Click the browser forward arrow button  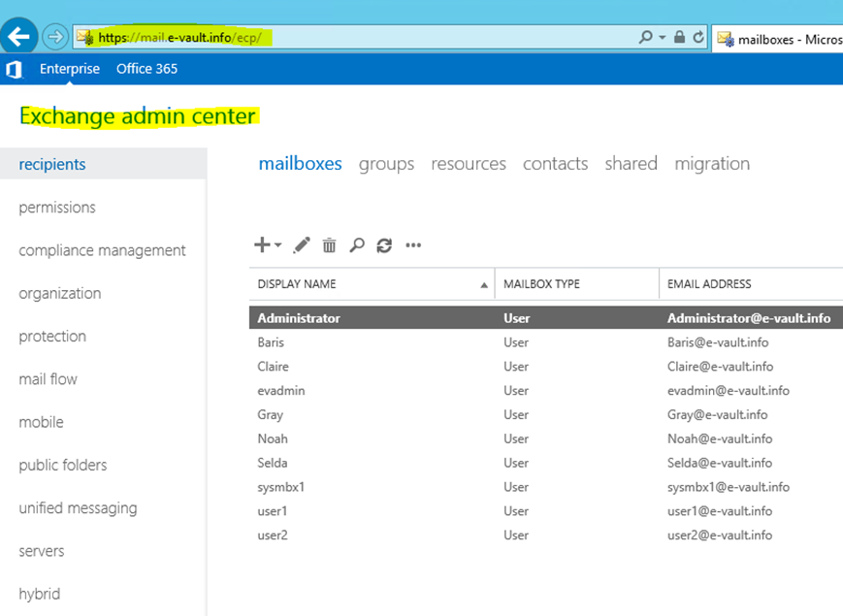pos(55,37)
